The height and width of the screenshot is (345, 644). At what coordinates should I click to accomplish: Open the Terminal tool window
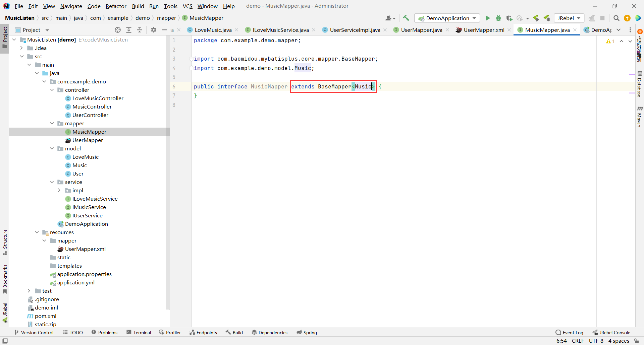click(x=139, y=333)
